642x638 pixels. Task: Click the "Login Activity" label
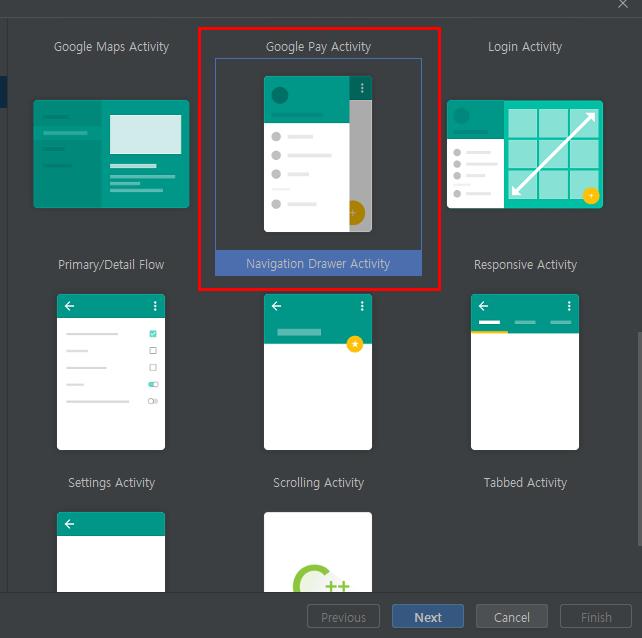525,47
